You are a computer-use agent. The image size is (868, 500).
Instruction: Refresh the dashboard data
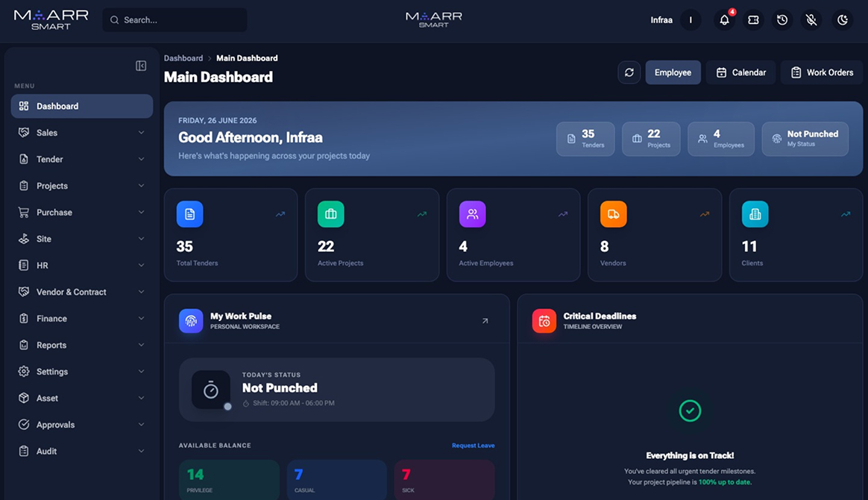pyautogui.click(x=629, y=72)
